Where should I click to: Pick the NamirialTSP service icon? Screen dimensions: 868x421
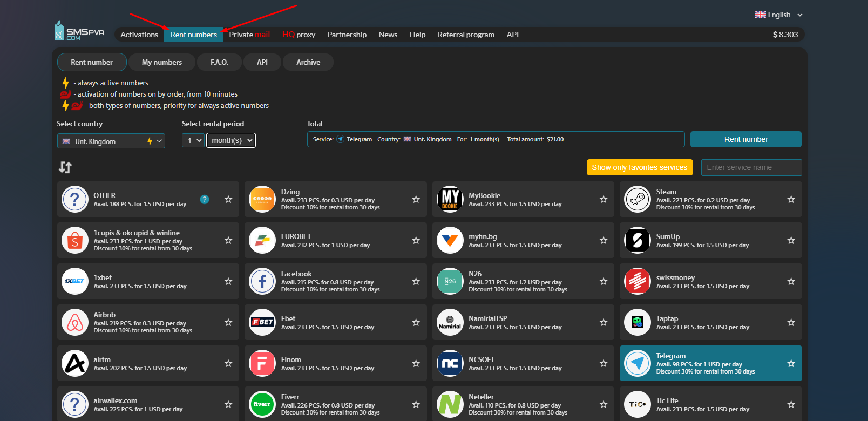(450, 322)
